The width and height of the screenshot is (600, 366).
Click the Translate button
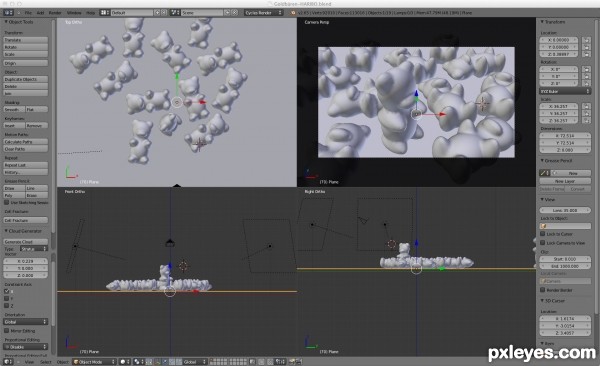coord(26,40)
